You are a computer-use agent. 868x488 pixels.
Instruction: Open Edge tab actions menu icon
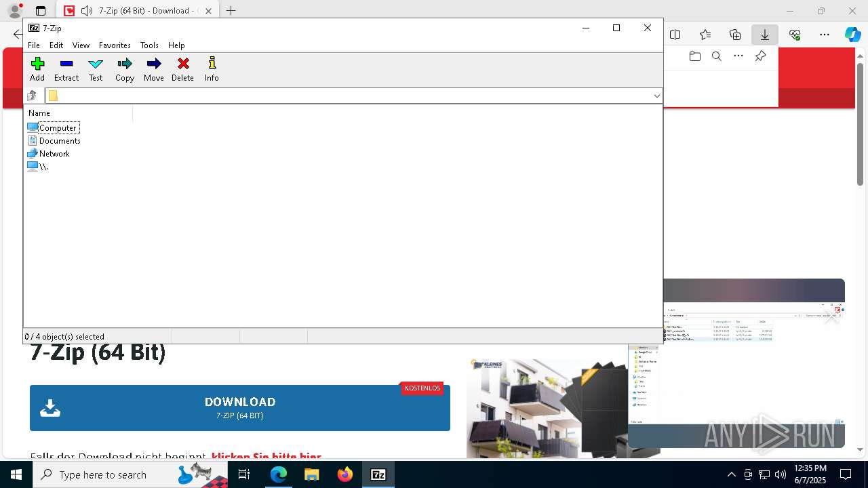click(41, 11)
